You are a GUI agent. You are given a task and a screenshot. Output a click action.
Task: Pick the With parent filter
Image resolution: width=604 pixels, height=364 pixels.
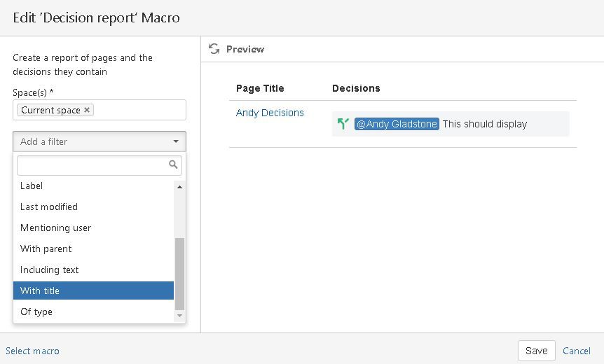(x=46, y=248)
